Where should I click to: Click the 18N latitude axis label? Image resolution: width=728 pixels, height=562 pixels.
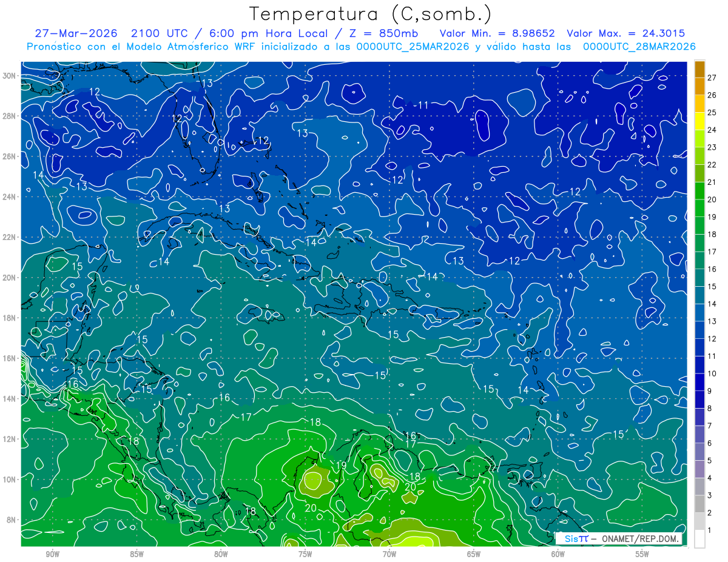pyautogui.click(x=10, y=318)
